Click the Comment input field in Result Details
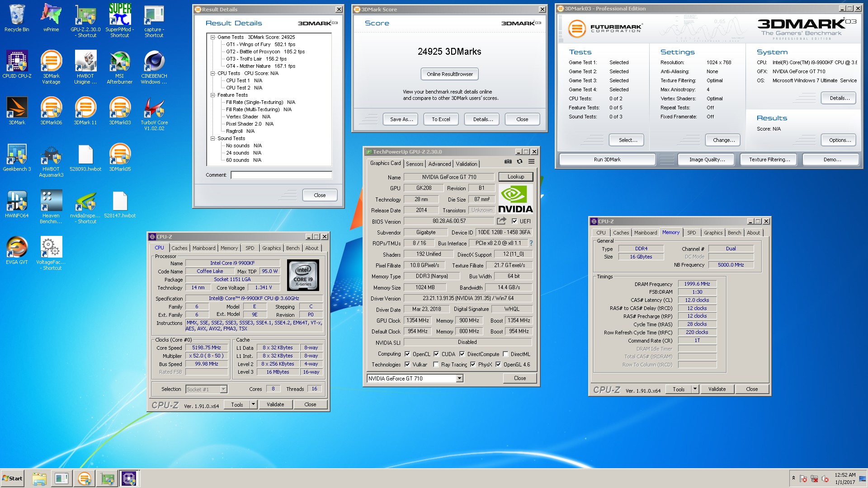This screenshot has width=868, height=488. (x=281, y=175)
